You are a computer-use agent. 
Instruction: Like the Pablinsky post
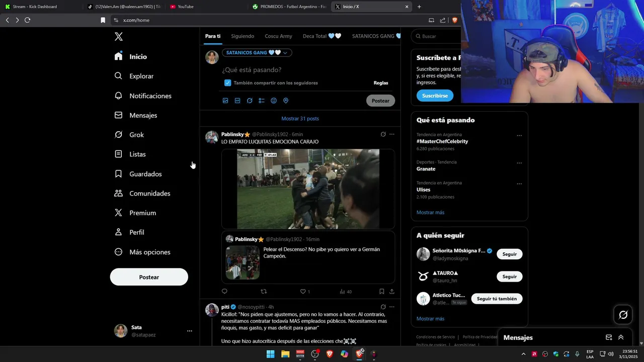pos(303,291)
